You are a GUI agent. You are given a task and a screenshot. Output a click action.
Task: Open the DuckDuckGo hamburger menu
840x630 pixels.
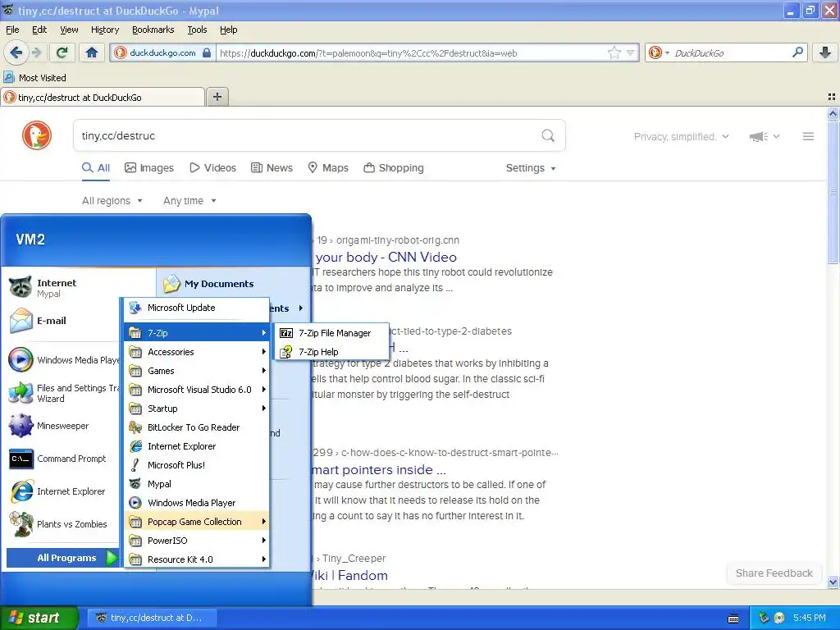pyautogui.click(x=808, y=137)
